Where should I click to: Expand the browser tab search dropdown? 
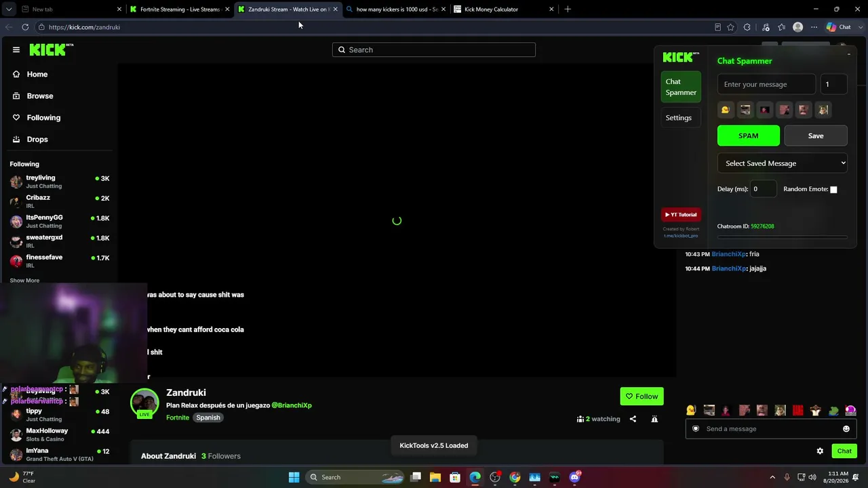coord(9,9)
